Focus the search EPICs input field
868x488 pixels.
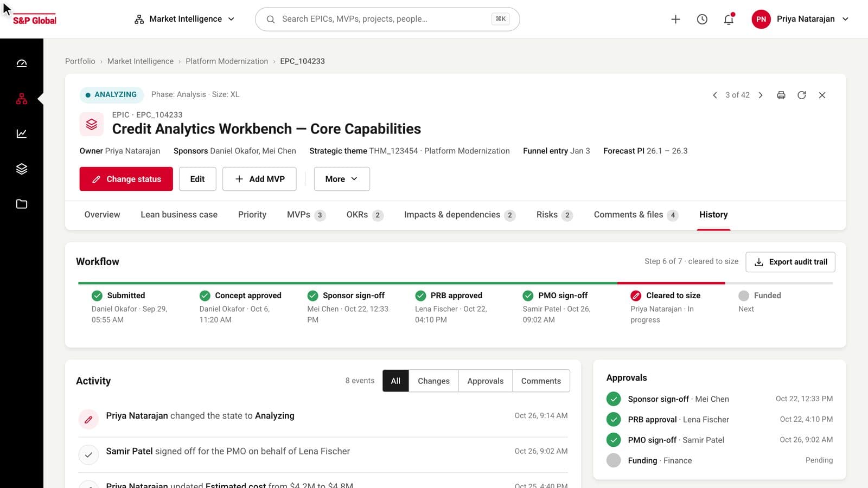[x=387, y=19]
